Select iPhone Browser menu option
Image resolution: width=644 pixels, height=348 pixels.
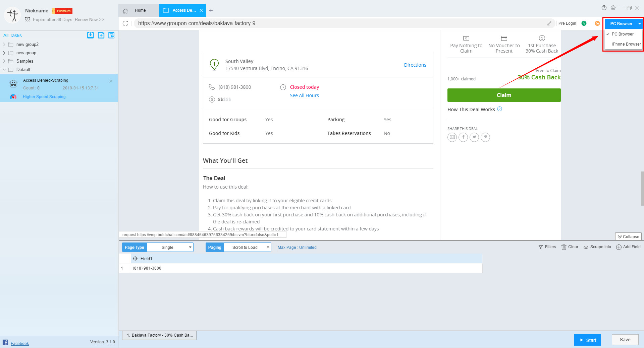click(x=624, y=44)
